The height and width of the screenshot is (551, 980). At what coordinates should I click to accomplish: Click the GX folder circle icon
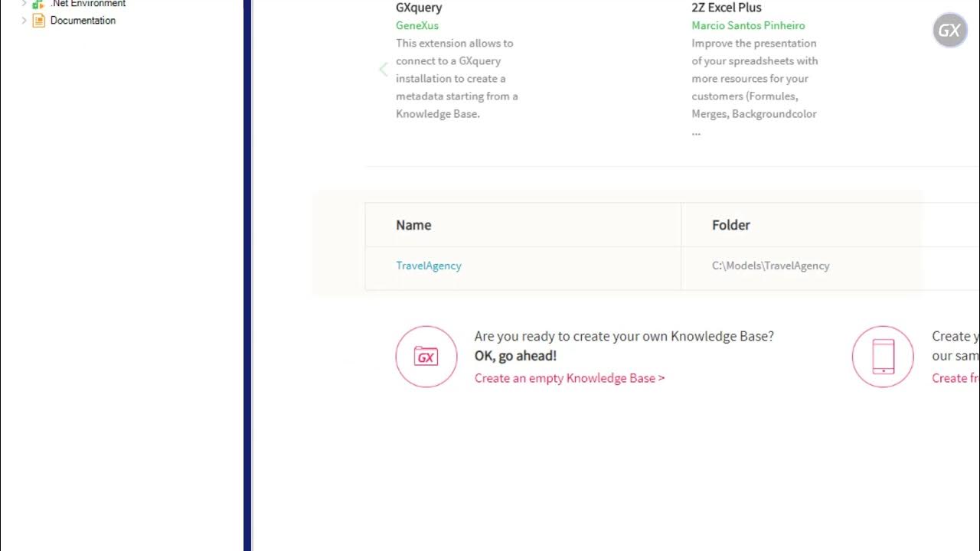coord(426,357)
